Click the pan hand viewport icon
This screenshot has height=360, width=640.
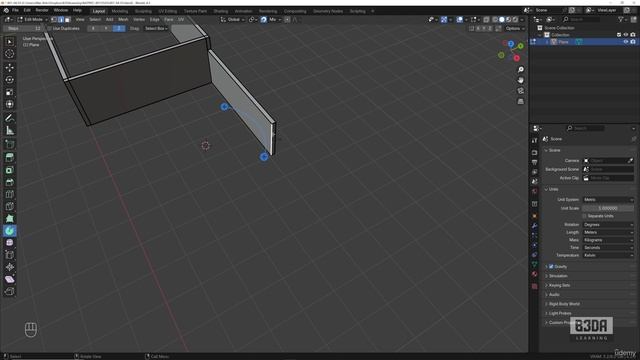point(520,80)
